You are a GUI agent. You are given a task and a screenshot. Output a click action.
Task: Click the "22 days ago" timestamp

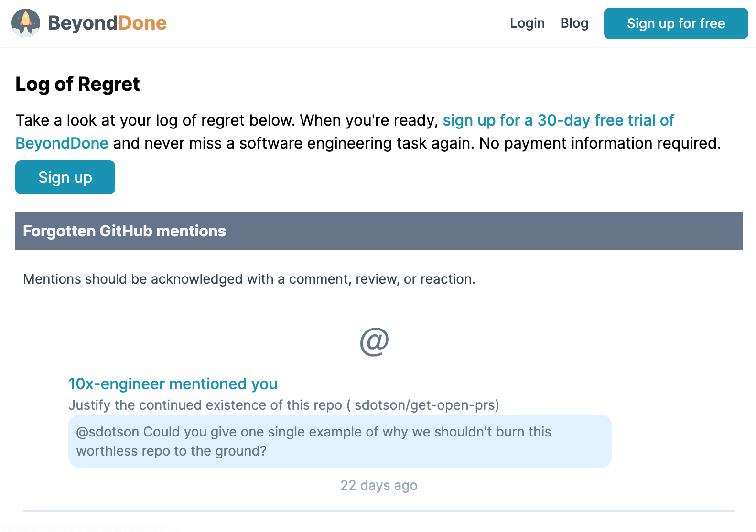378,485
